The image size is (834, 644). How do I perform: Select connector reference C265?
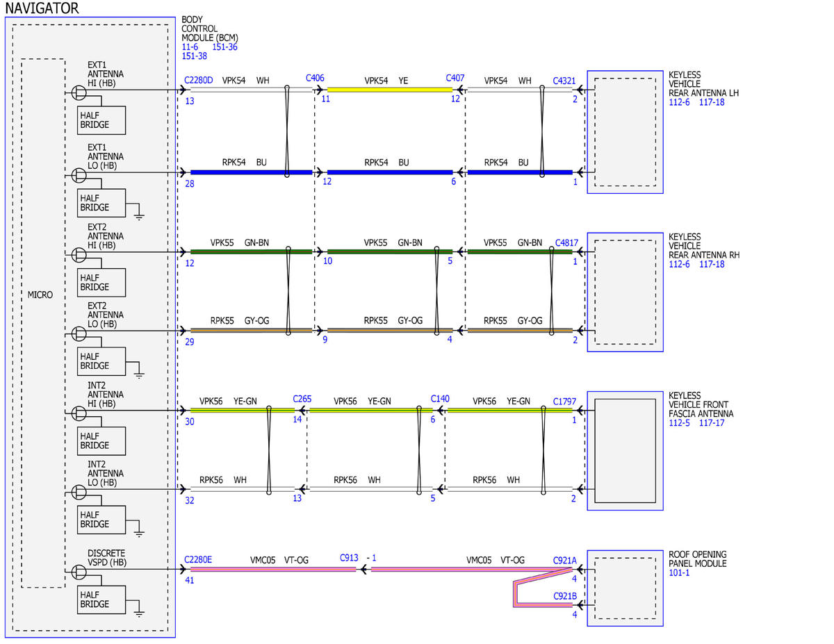click(x=302, y=399)
